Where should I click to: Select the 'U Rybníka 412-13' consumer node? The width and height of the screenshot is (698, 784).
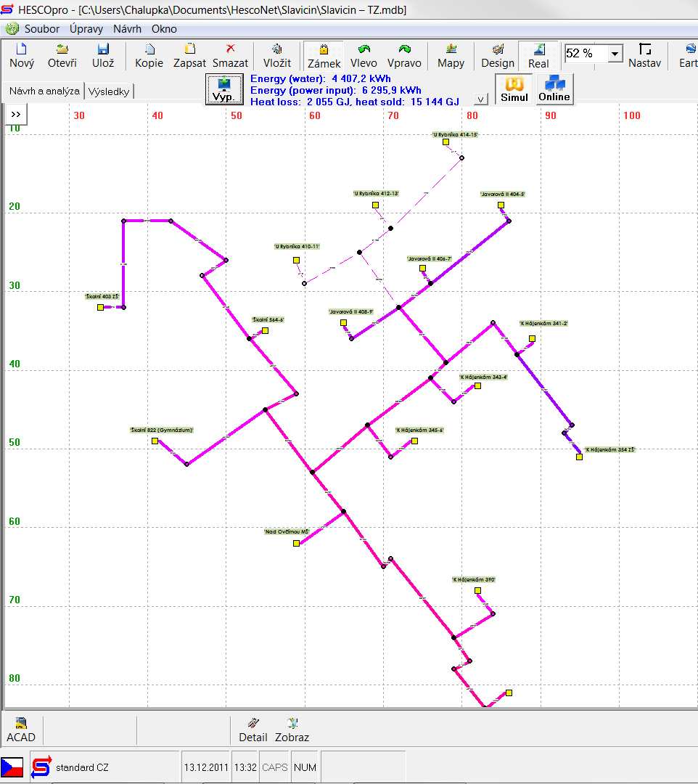pos(375,205)
